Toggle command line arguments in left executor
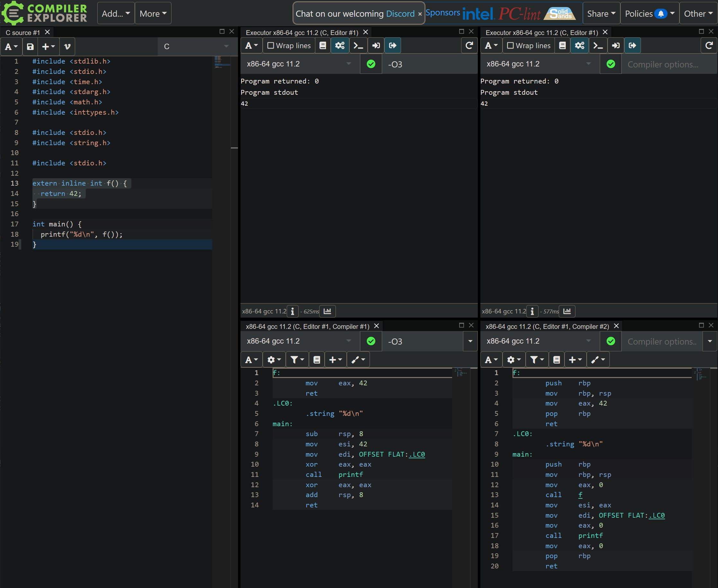 tap(358, 45)
